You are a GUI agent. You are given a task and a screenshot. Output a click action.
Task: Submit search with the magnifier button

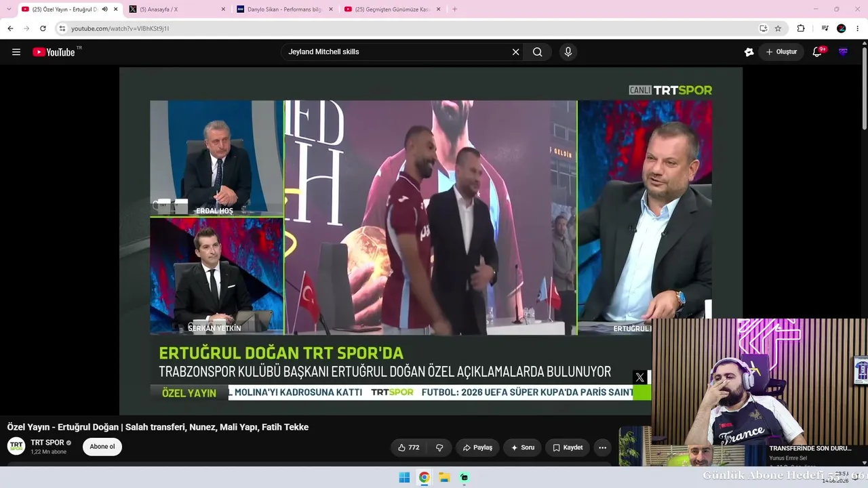pyautogui.click(x=538, y=52)
